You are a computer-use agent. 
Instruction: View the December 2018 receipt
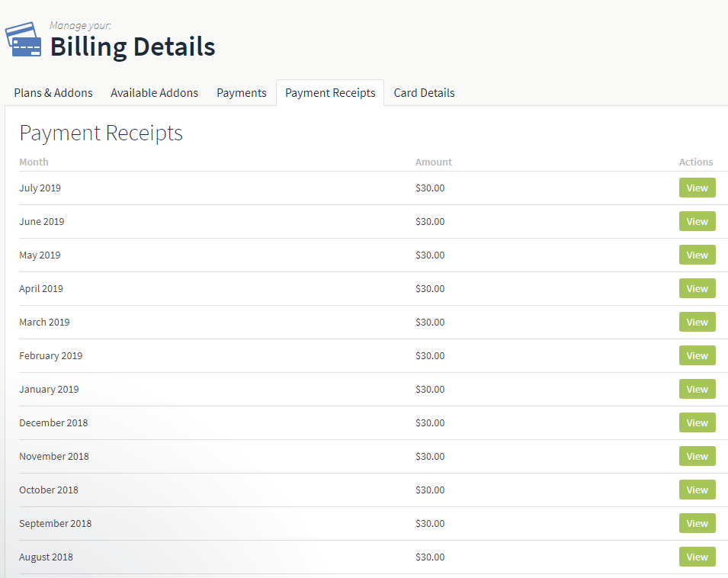pos(697,423)
